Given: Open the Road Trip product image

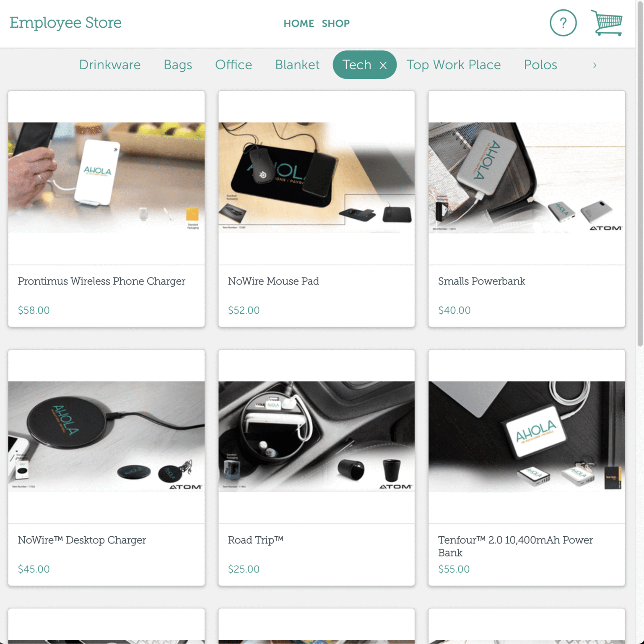Looking at the screenshot, I should [317, 436].
